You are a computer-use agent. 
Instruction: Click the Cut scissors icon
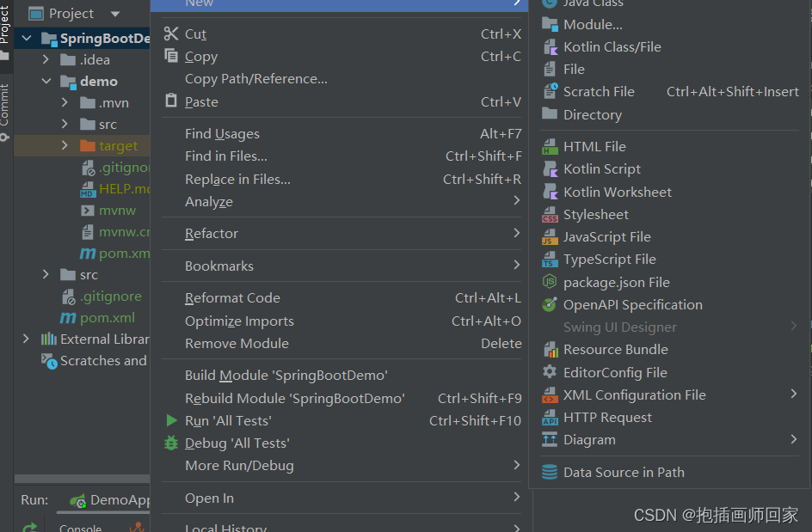point(171,34)
